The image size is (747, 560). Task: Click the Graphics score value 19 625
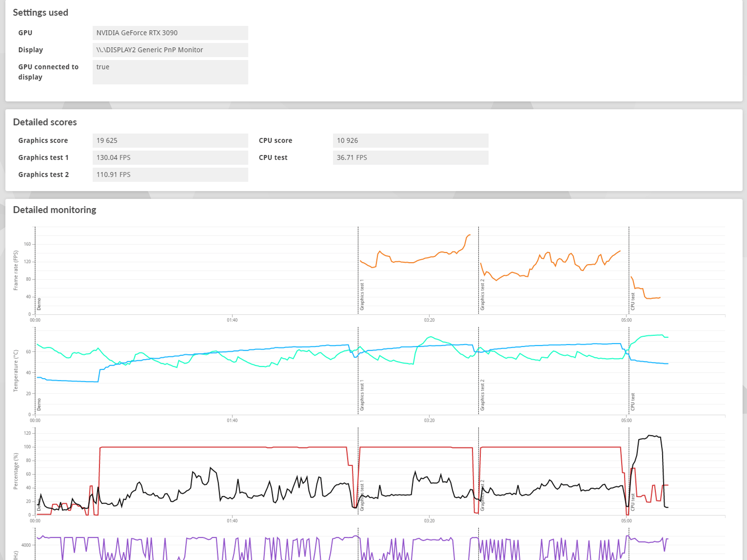click(x=170, y=141)
